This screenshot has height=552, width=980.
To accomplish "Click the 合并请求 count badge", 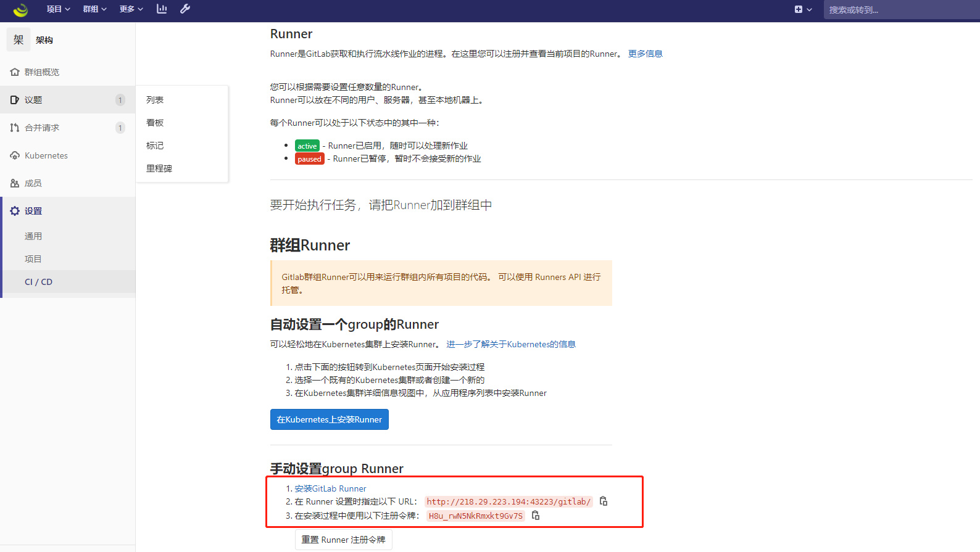I will tap(120, 128).
